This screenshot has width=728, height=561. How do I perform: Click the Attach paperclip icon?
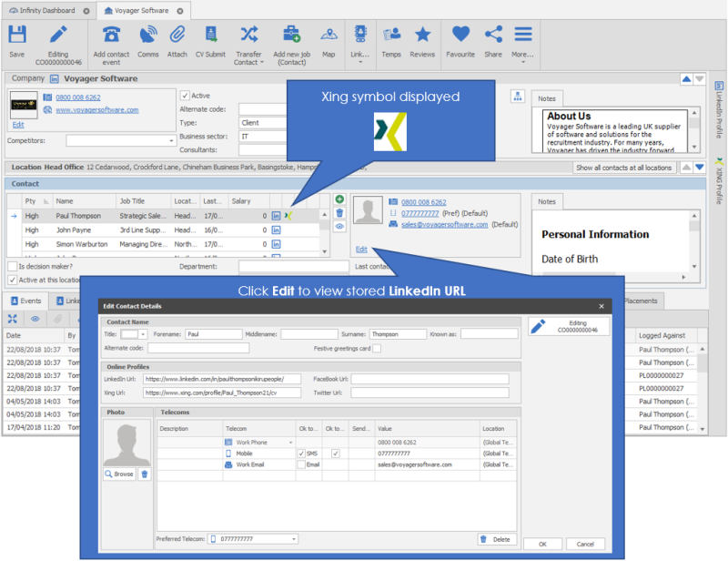[x=177, y=38]
